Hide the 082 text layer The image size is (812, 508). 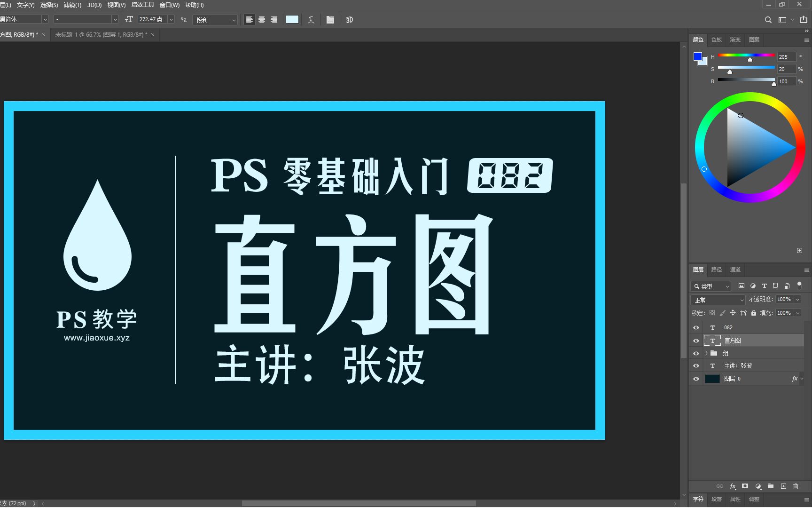pyautogui.click(x=696, y=327)
